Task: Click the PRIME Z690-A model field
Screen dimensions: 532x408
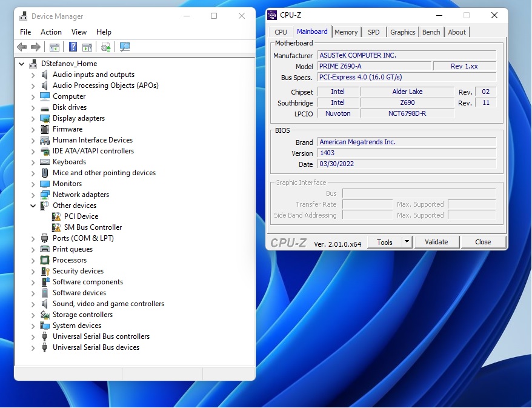Action: pyautogui.click(x=374, y=66)
